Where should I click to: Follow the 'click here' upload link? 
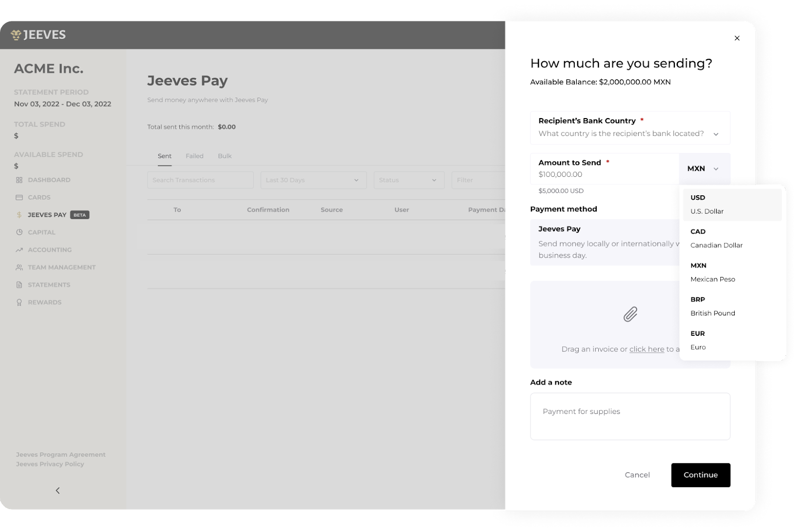click(647, 349)
